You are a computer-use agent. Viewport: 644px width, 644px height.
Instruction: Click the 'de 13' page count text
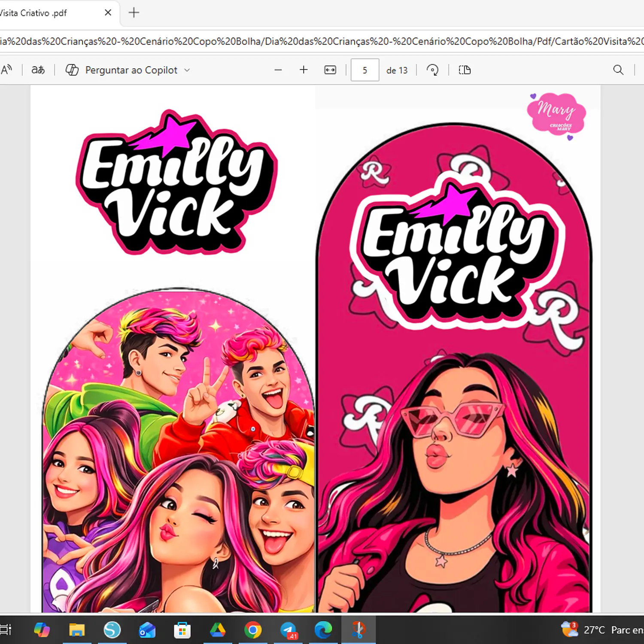coord(397,70)
